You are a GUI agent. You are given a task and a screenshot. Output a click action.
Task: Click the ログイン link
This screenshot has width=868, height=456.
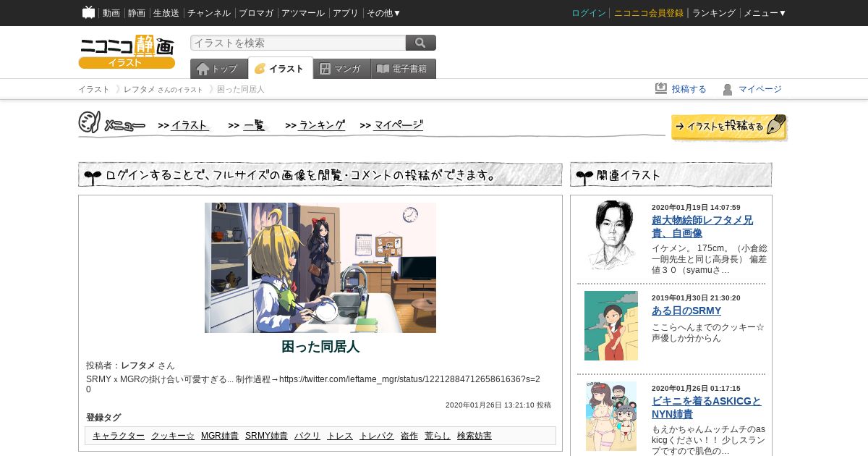click(x=589, y=13)
